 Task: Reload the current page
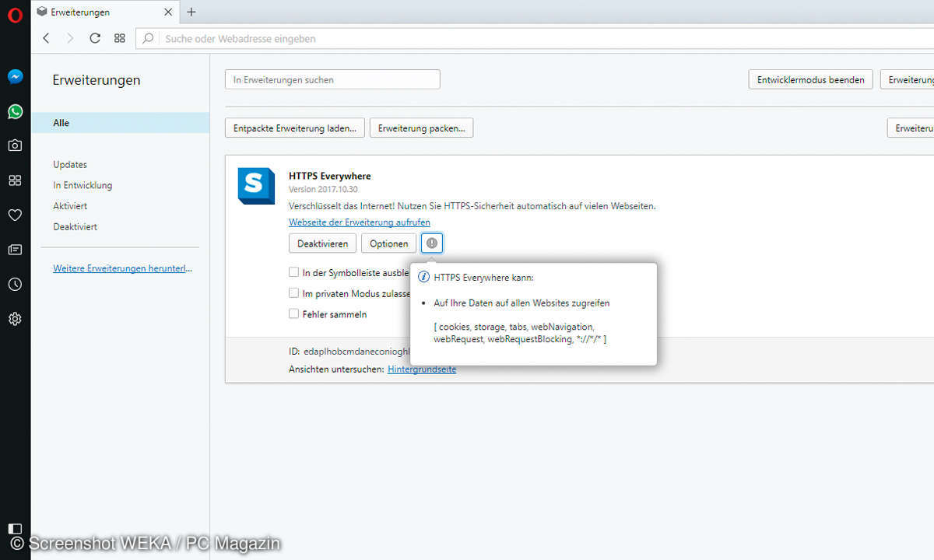click(95, 38)
